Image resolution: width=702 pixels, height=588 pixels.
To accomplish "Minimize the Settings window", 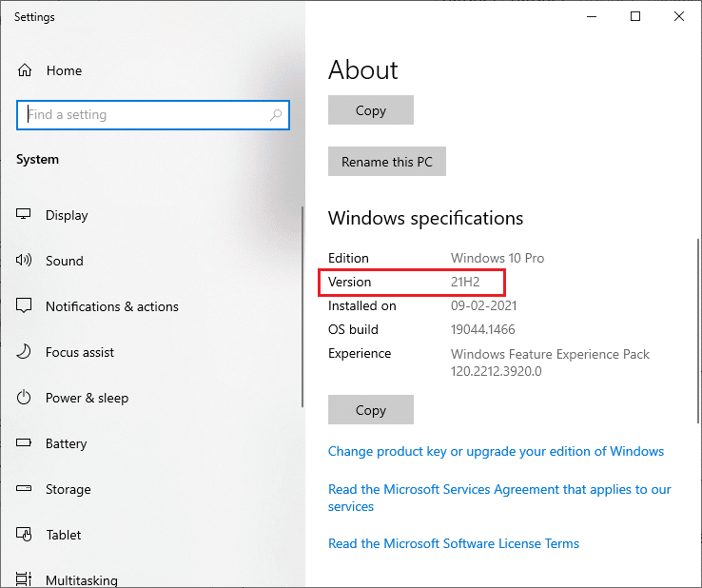I will pos(592,16).
